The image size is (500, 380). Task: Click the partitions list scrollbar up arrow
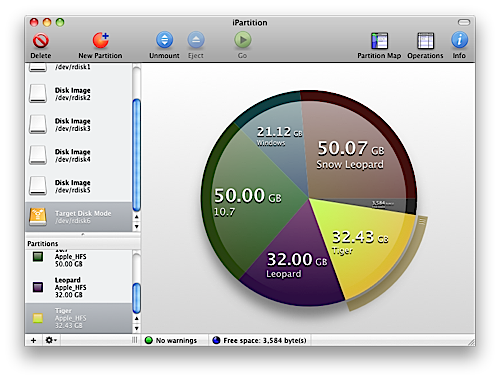click(x=136, y=319)
